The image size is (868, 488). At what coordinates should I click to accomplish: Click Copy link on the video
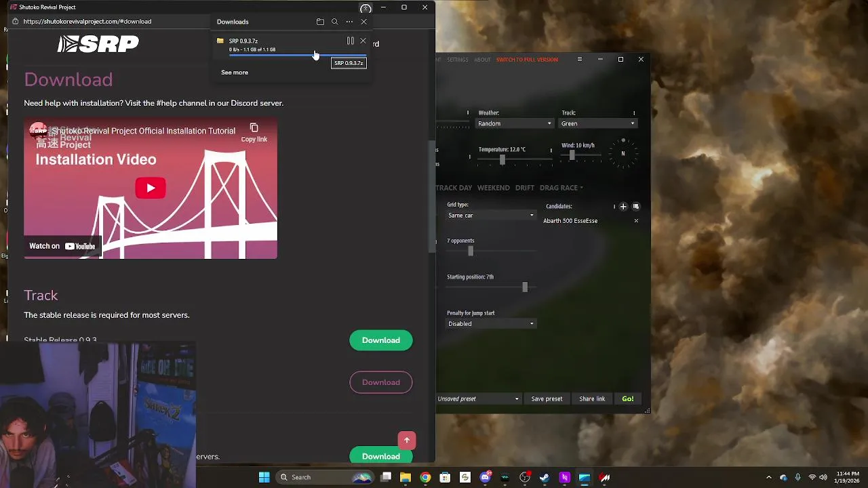pos(254,132)
